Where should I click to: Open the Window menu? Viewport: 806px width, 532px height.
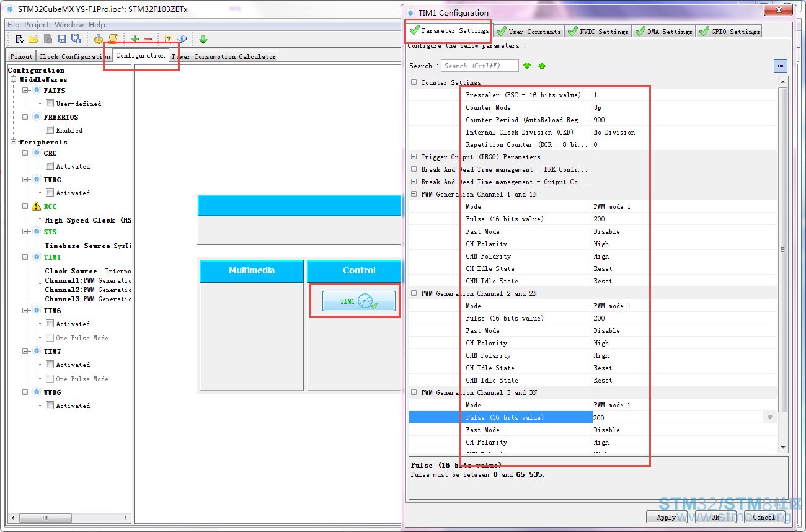(x=69, y=25)
